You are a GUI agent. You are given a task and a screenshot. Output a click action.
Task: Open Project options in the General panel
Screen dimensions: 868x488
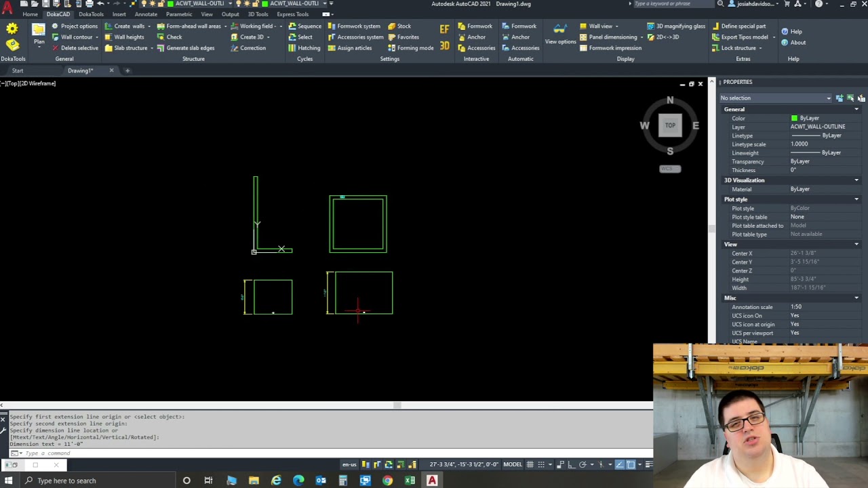click(x=75, y=26)
